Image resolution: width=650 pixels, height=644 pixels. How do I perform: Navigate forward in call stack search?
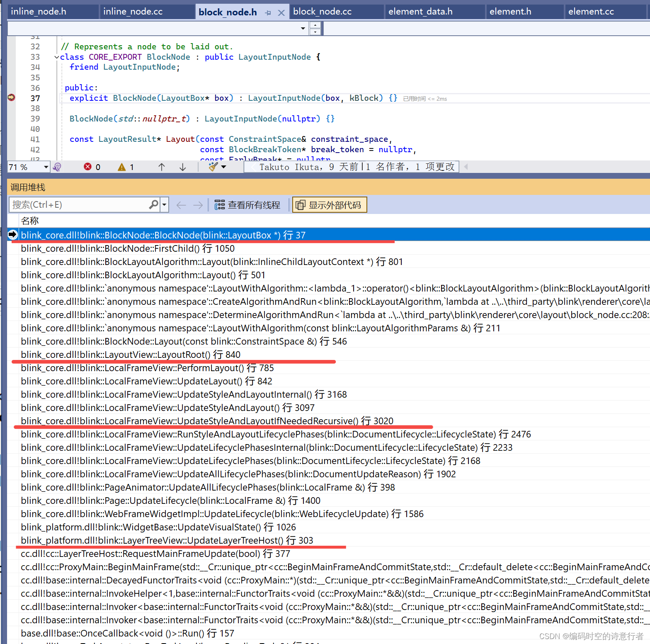point(198,205)
